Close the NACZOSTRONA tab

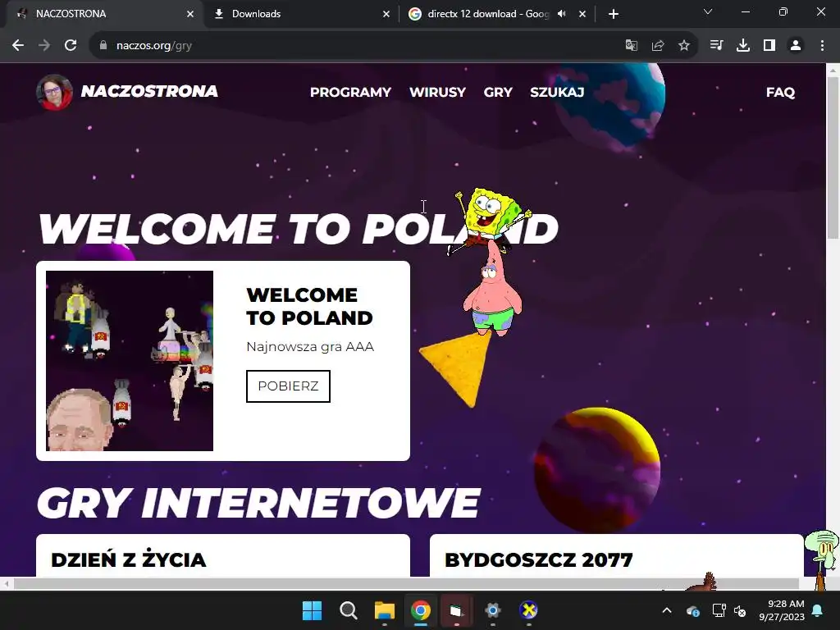tap(190, 14)
